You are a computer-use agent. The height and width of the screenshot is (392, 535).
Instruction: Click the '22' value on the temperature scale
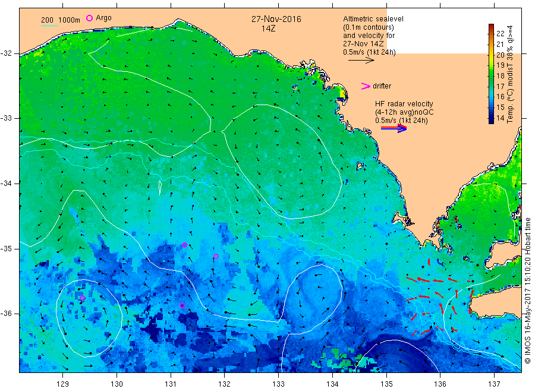coord(500,33)
